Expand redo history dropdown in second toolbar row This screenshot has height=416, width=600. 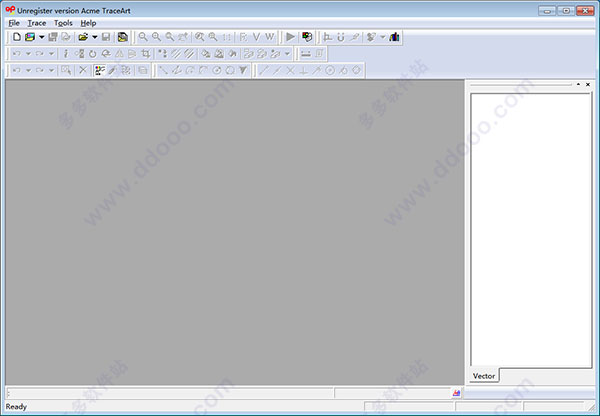coord(51,54)
